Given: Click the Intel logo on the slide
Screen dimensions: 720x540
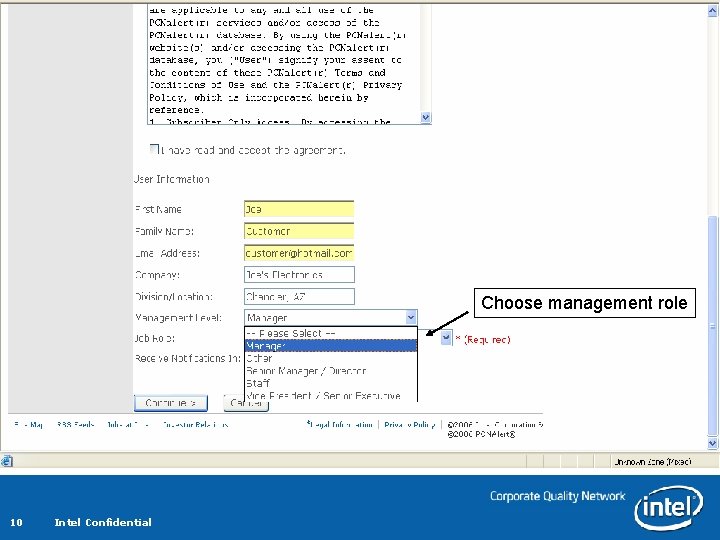Looking at the screenshot, I should [x=669, y=508].
